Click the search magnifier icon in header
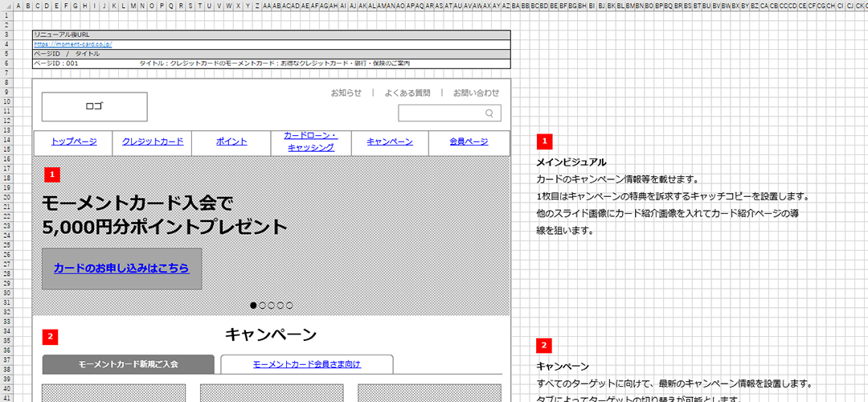The width and height of the screenshot is (868, 402). point(489,113)
